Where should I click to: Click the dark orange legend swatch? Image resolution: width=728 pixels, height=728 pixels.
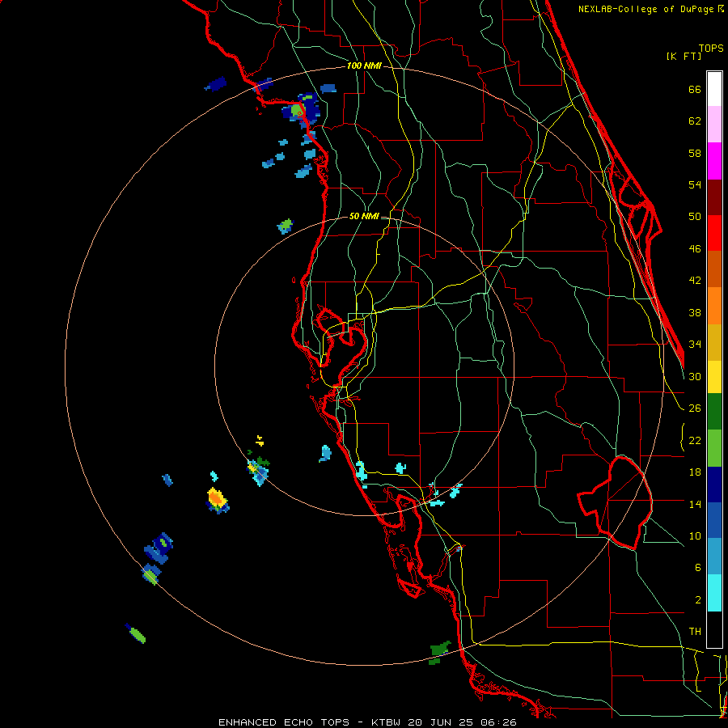tap(714, 269)
